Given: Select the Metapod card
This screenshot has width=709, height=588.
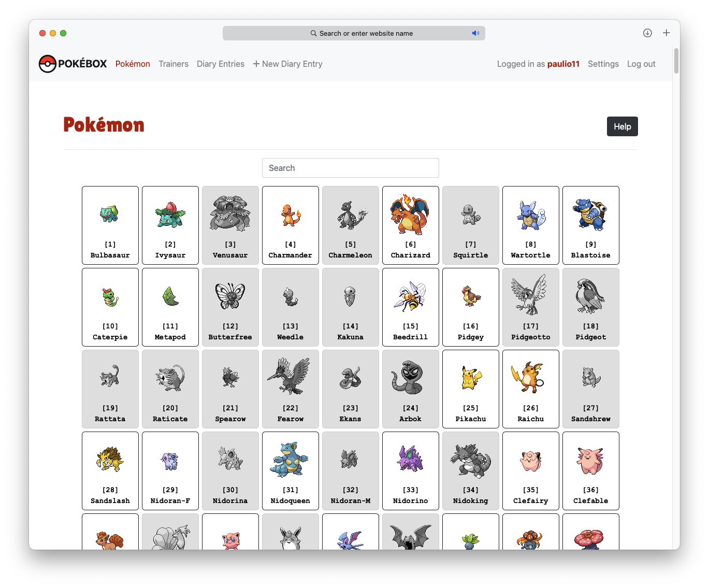Looking at the screenshot, I should (170, 307).
